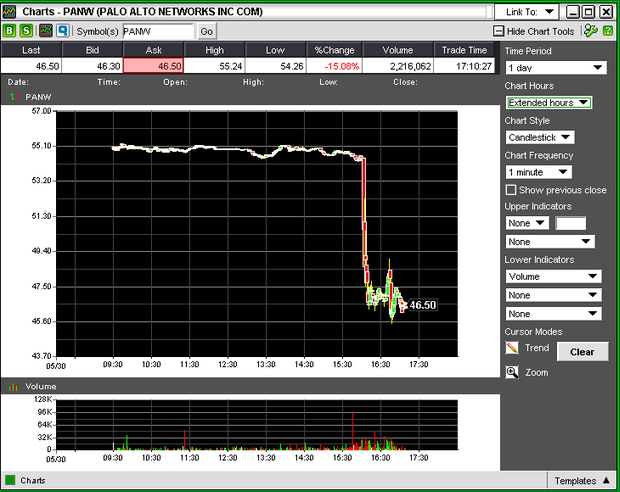Viewport: 620px width, 492px height.
Task: Click the Trade Time column header
Action: [x=464, y=50]
